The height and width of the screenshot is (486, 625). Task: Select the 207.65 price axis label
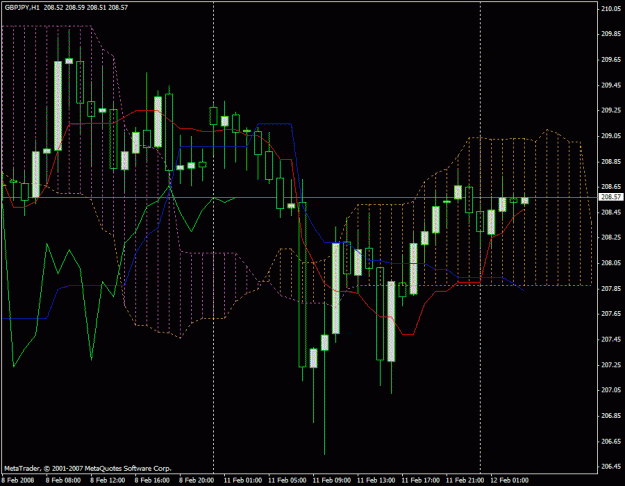[x=611, y=314]
